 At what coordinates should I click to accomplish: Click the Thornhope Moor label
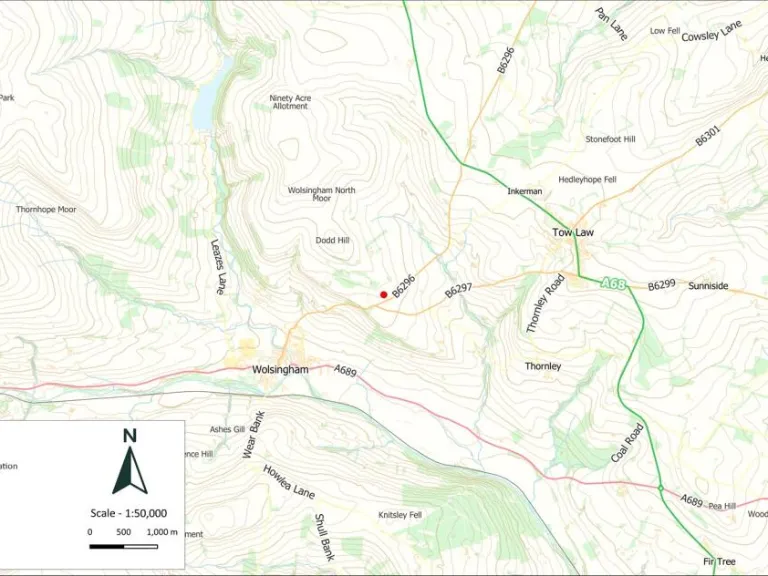coord(46,210)
